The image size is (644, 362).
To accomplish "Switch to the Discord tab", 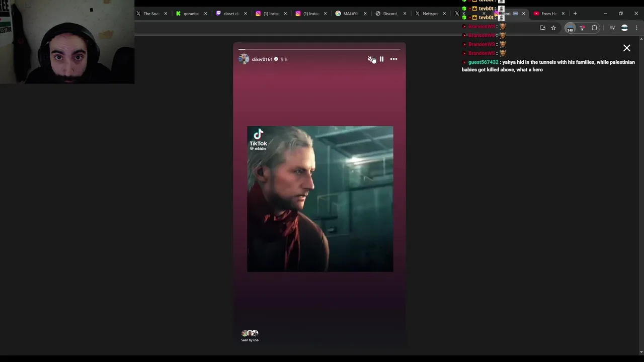I will point(390,14).
